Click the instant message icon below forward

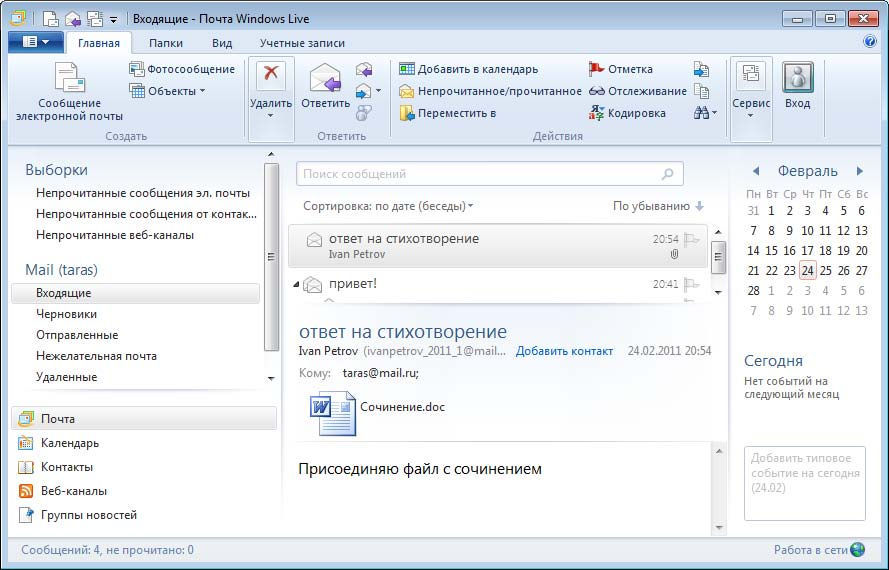pos(363,113)
